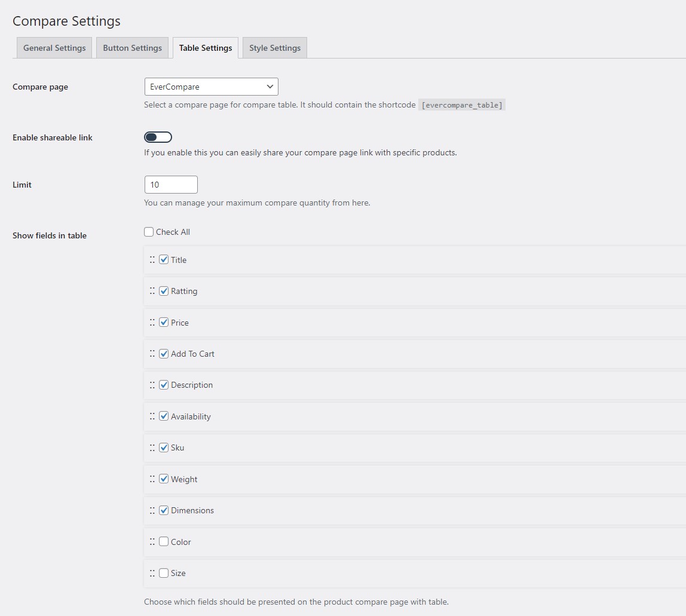
Task: Enable the Size field checkbox
Action: click(x=164, y=573)
